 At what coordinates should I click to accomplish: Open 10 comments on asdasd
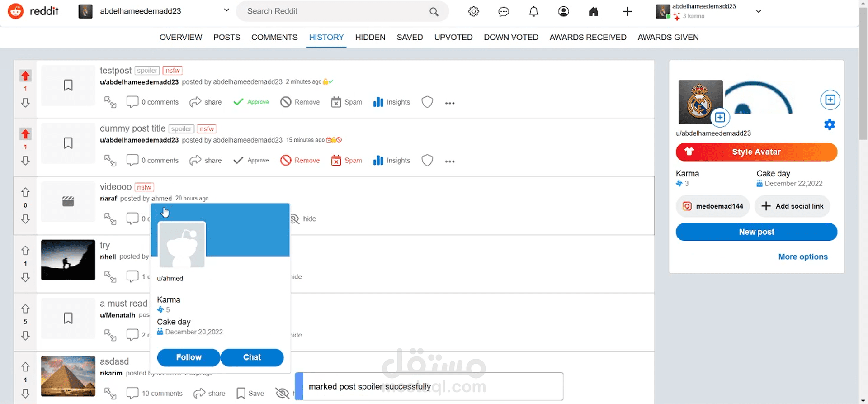pos(155,394)
